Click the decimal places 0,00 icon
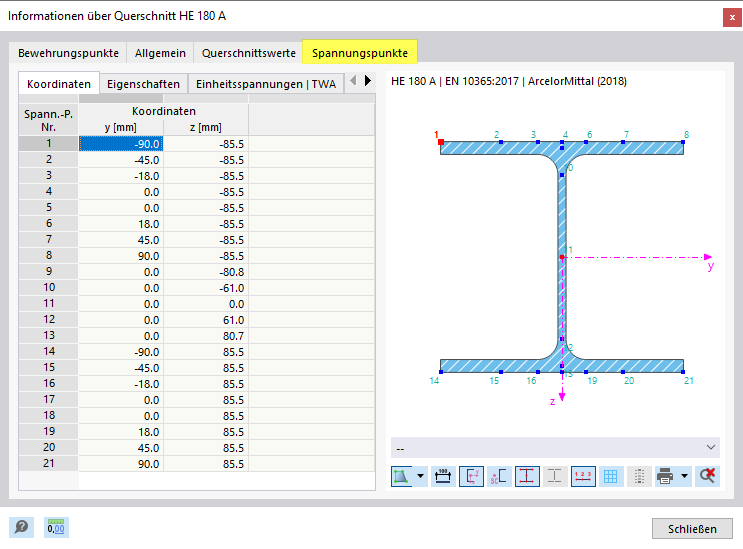This screenshot has width=743, height=549. click(56, 527)
